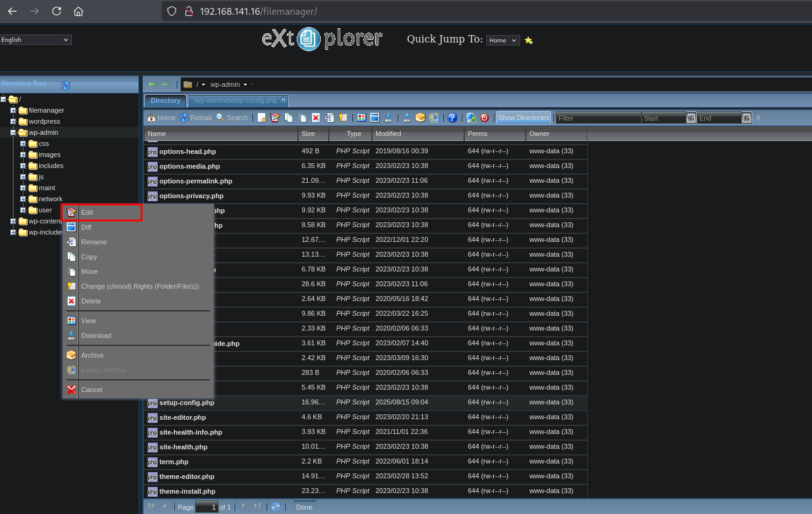Click the Search toolbar button
The width and height of the screenshot is (812, 514).
point(232,118)
